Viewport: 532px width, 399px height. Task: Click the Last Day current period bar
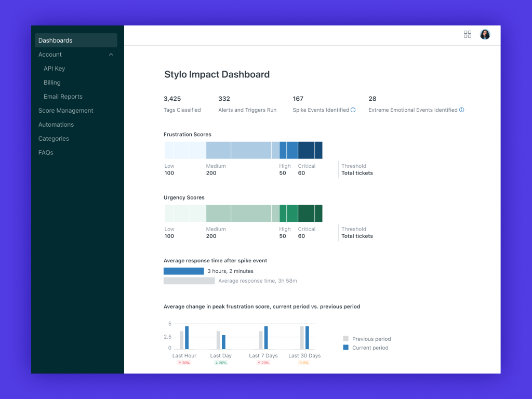[223, 342]
